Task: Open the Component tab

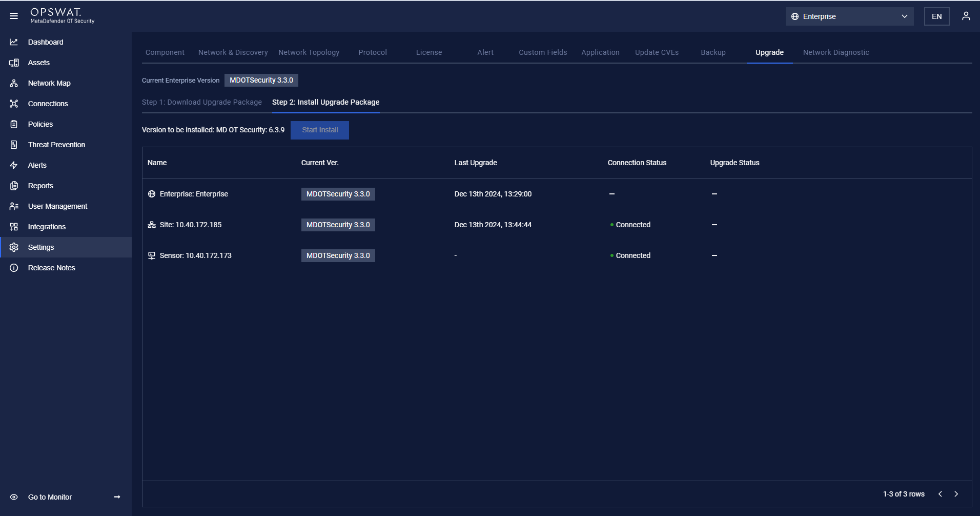Action: click(165, 52)
